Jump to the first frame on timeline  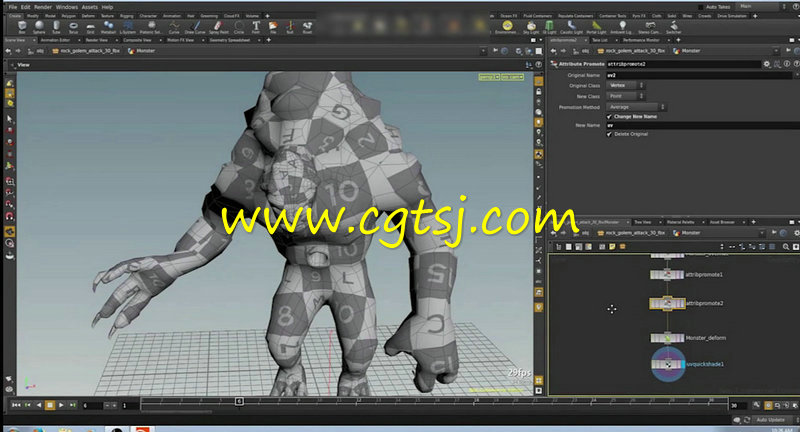(16, 405)
